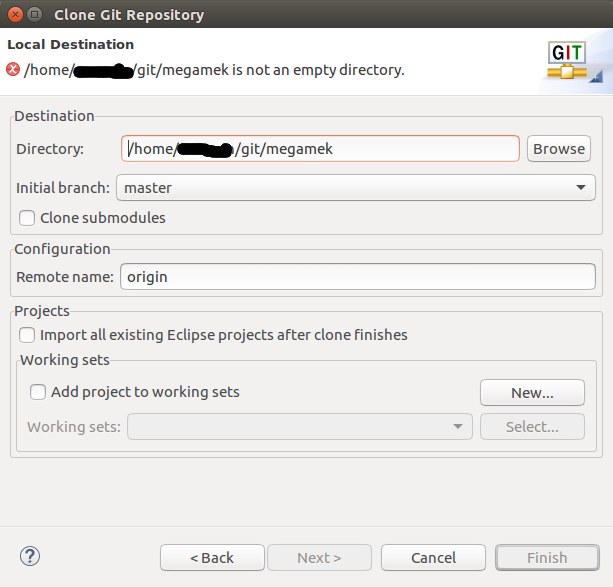Screen dimensions: 613x587
Task: Click the 'is not an empty directory' error message
Action: point(214,70)
